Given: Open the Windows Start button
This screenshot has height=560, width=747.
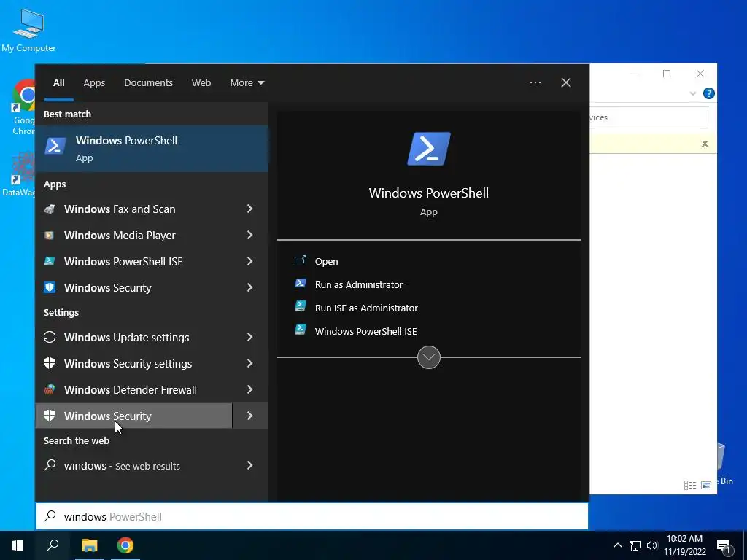Looking at the screenshot, I should pos(18,545).
